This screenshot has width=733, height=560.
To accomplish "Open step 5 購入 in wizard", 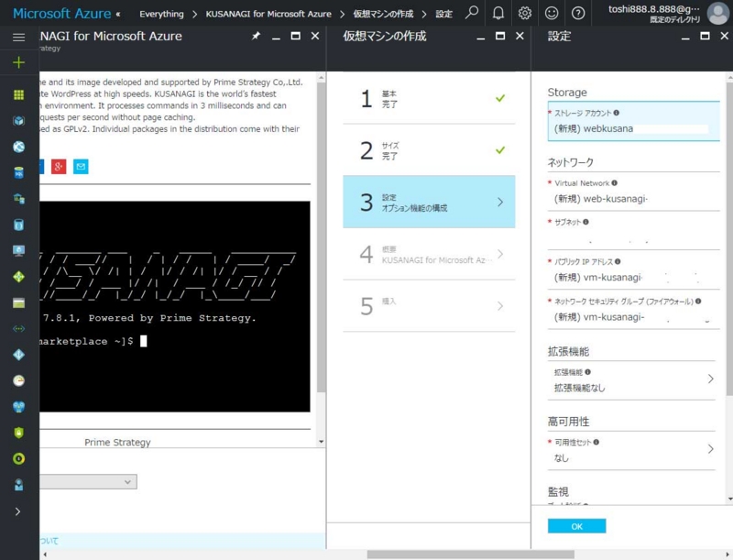I will [429, 306].
